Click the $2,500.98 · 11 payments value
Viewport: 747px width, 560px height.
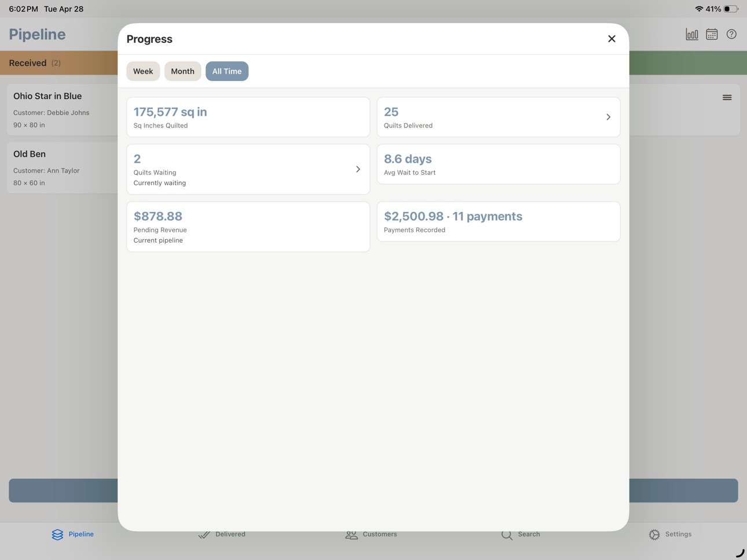[453, 216]
